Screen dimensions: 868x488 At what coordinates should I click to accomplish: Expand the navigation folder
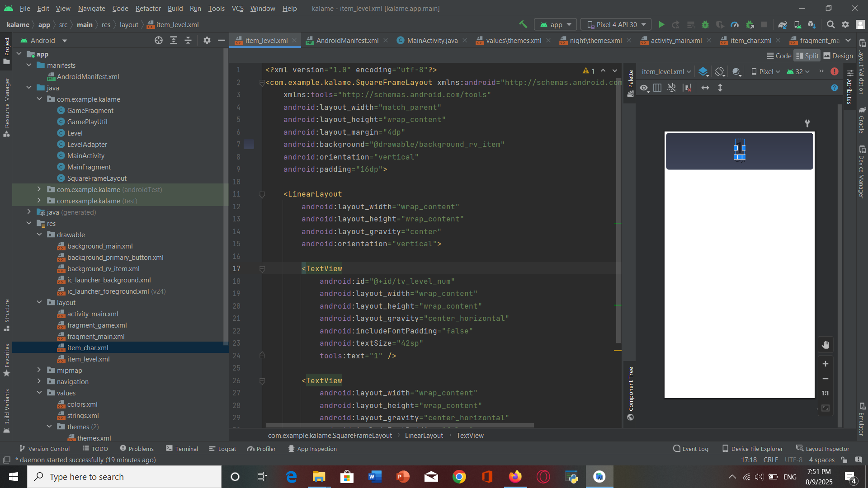click(x=39, y=381)
